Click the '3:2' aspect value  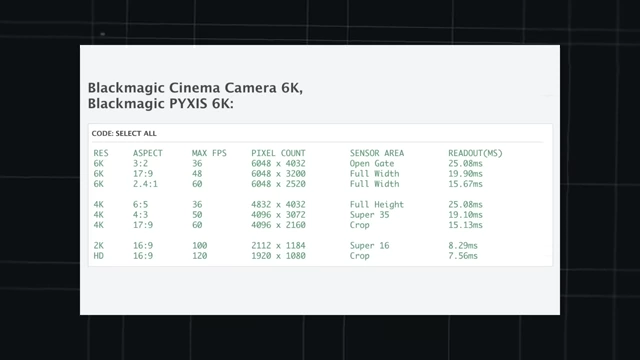[140, 163]
